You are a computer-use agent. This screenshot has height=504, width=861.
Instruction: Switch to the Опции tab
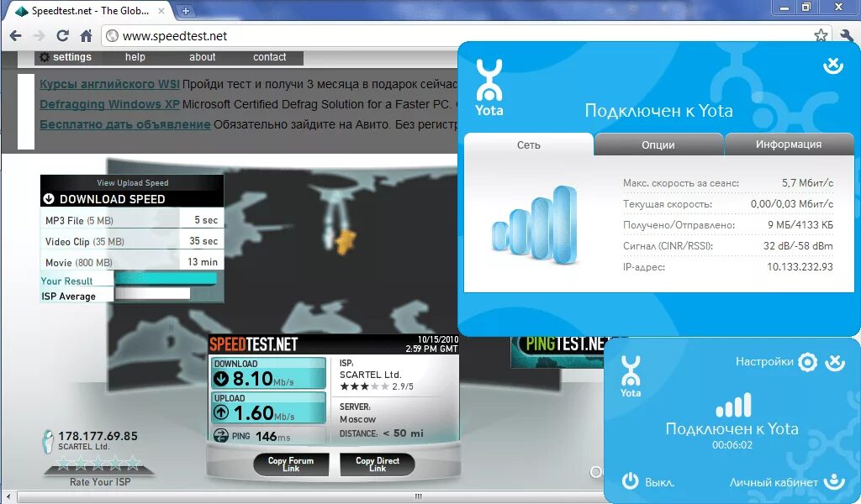[658, 144]
